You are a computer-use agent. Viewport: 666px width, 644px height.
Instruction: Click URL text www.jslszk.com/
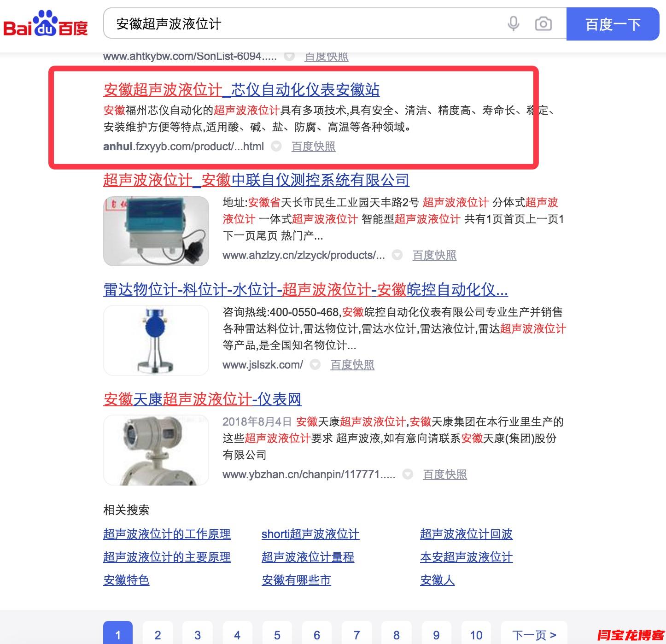263,365
